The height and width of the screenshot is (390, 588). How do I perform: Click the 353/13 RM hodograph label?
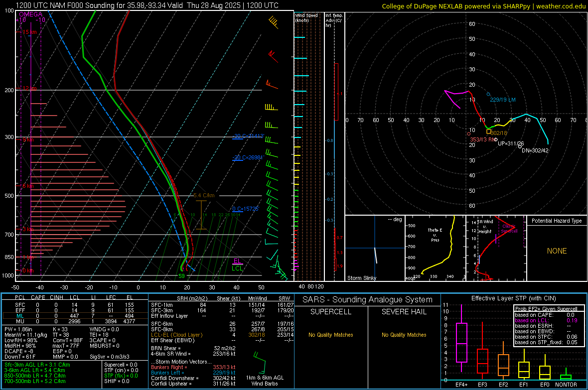pyautogui.click(x=483, y=139)
